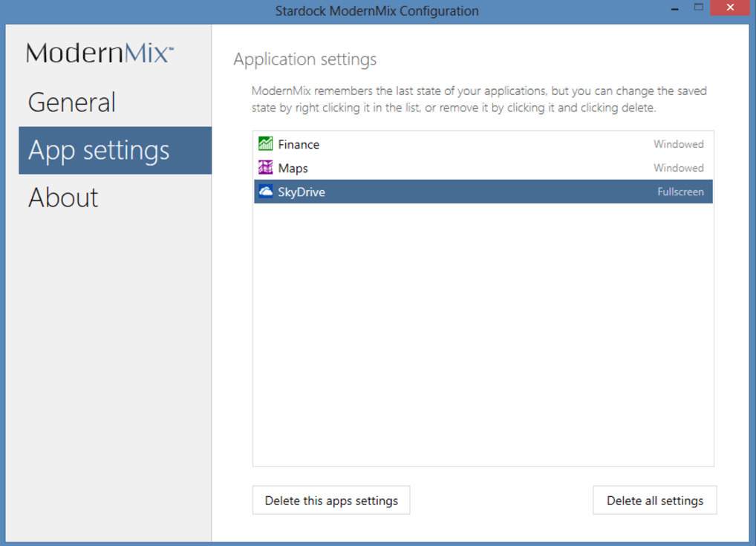756x546 pixels.
Task: Select the SkyDrive name label in list
Action: pos(302,192)
